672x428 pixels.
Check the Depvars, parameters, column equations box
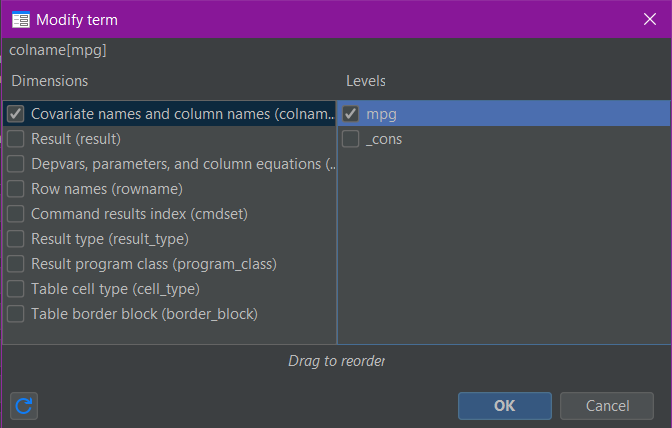(x=16, y=164)
